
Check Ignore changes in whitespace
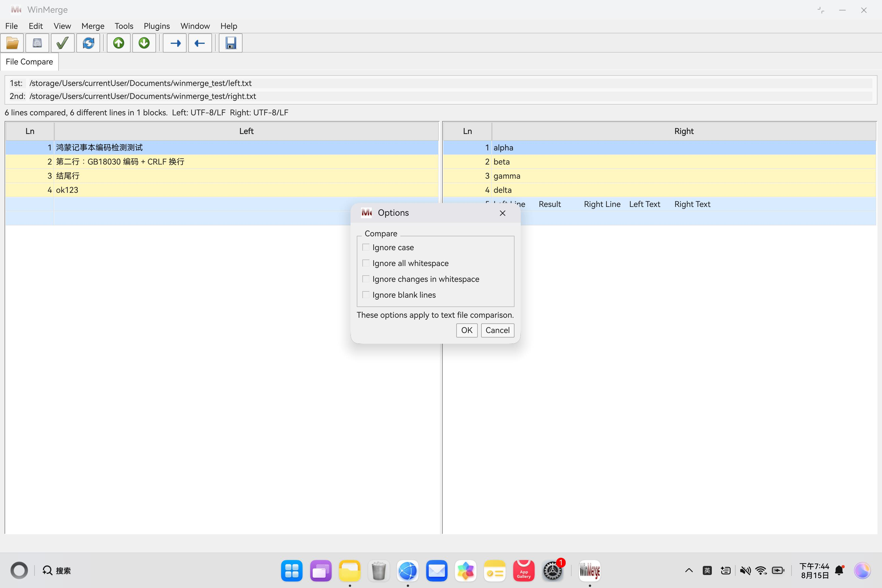tap(366, 279)
